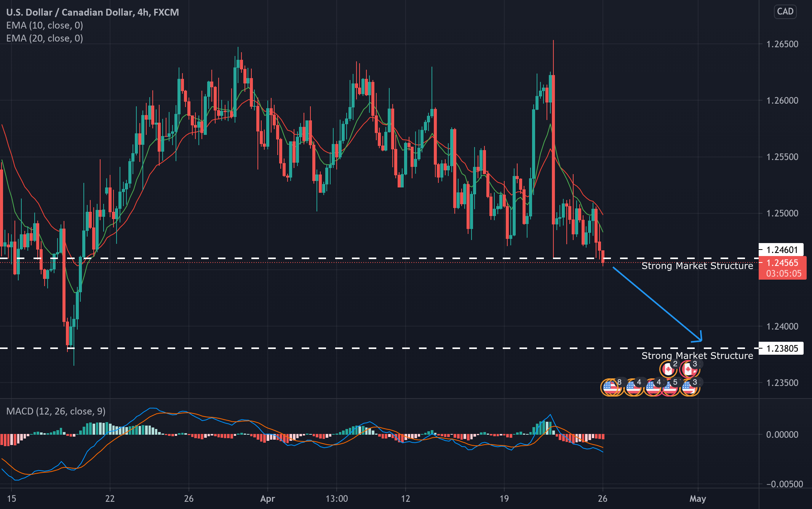This screenshot has height=509, width=812.
Task: Click the 13:00 label on time axis
Action: [x=337, y=499]
